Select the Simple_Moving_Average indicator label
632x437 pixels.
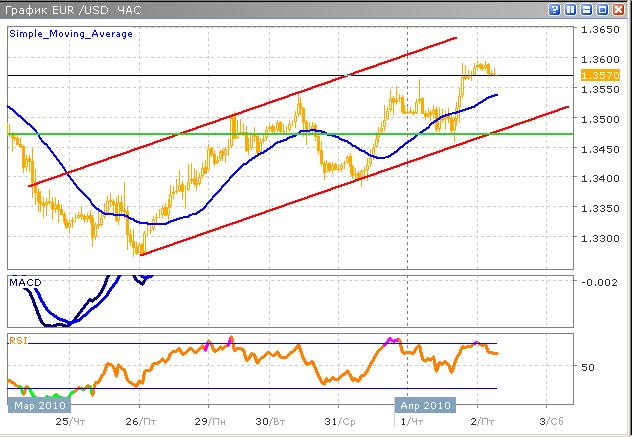(x=71, y=34)
